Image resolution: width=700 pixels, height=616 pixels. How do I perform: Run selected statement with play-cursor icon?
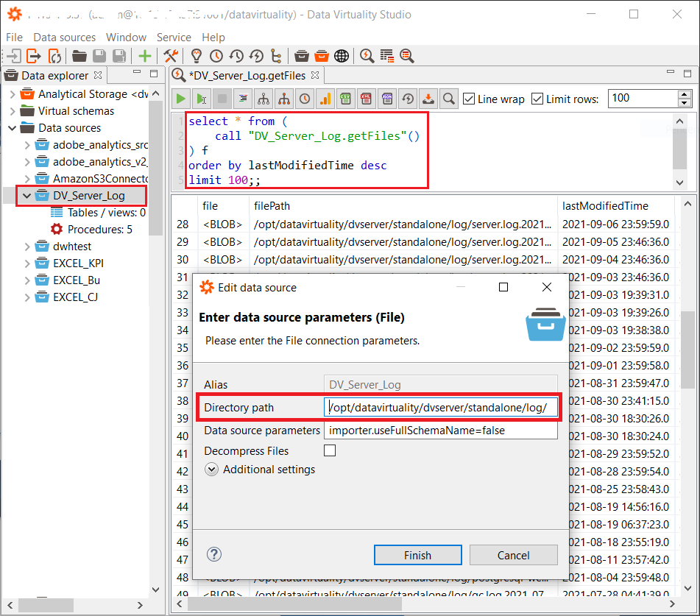click(202, 99)
